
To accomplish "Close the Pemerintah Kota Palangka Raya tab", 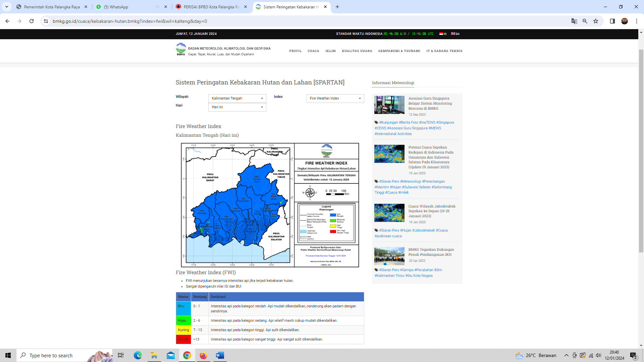I will pyautogui.click(x=86, y=7).
